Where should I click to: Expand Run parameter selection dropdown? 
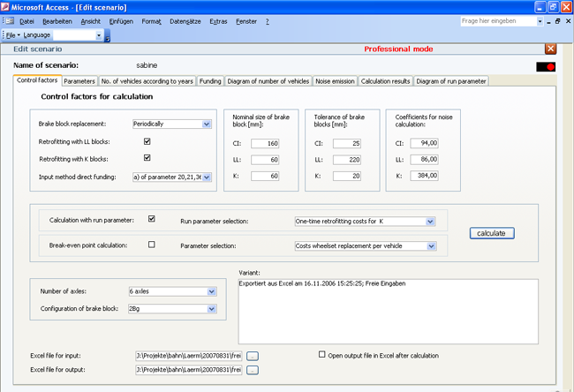[x=431, y=222]
